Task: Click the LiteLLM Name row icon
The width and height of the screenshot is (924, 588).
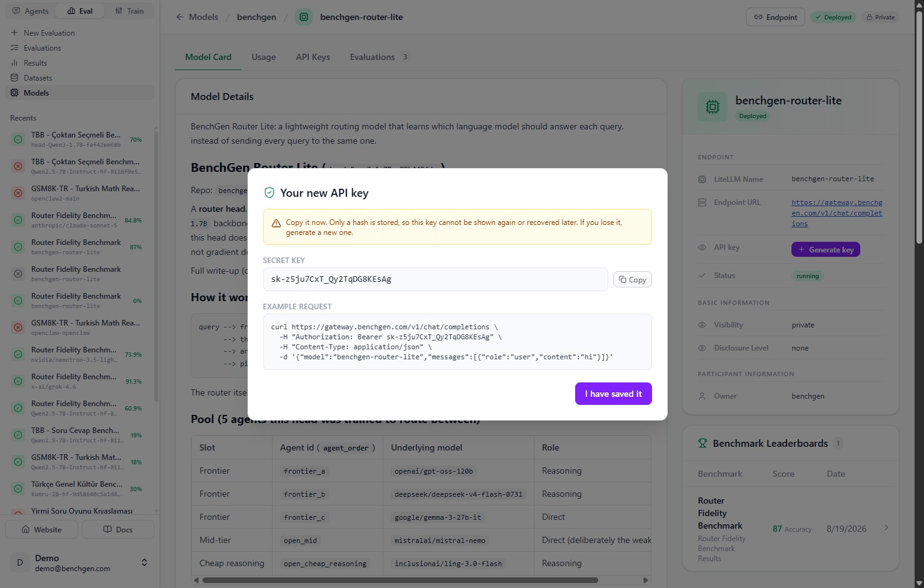Action: [702, 179]
